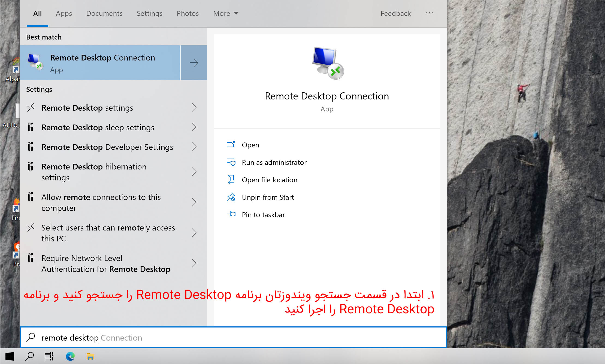The width and height of the screenshot is (605, 364).
Task: Open Task View from the taskbar
Action: point(49,356)
